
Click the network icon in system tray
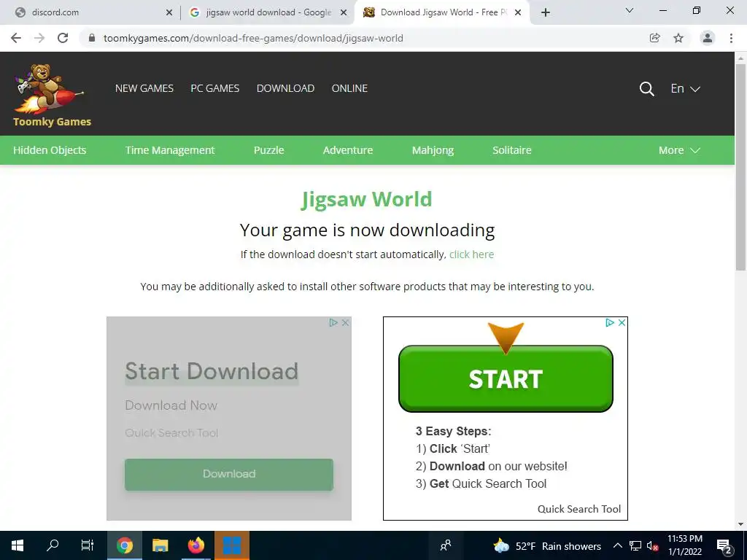click(x=635, y=546)
